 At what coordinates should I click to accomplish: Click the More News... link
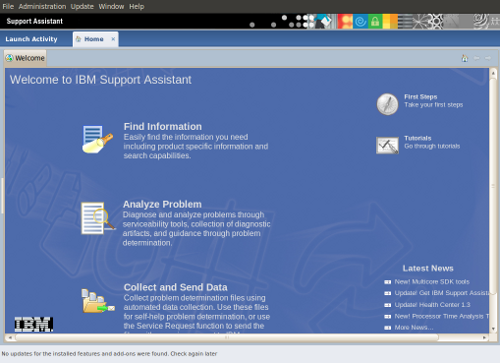coord(414,328)
